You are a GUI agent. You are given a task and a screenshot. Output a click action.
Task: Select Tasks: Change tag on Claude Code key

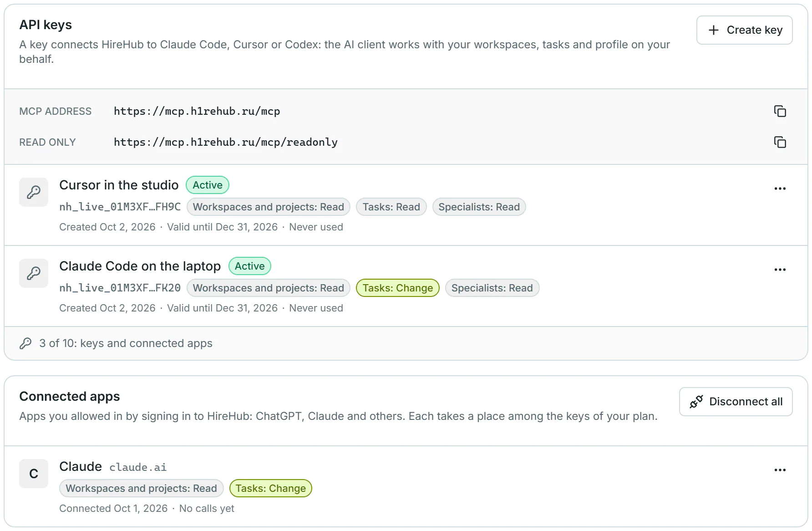coord(397,288)
